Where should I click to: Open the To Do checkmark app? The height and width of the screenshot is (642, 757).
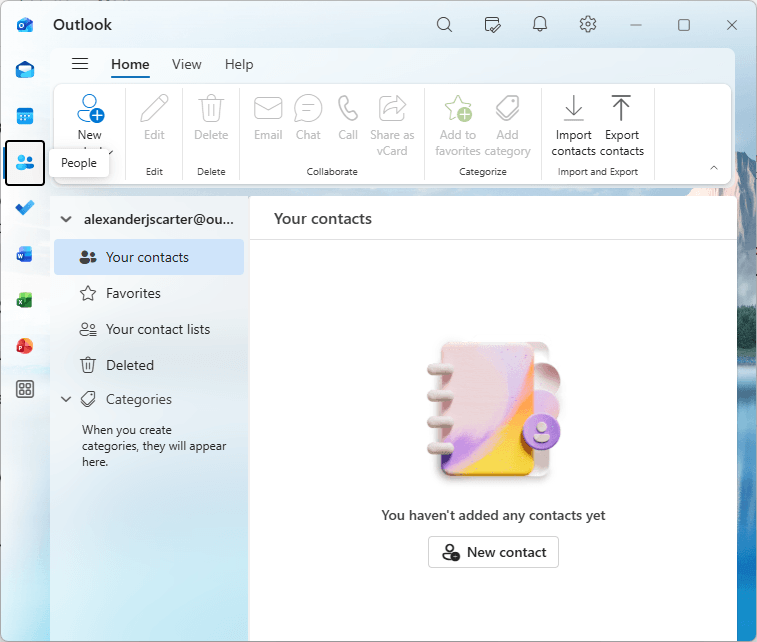[x=25, y=208]
